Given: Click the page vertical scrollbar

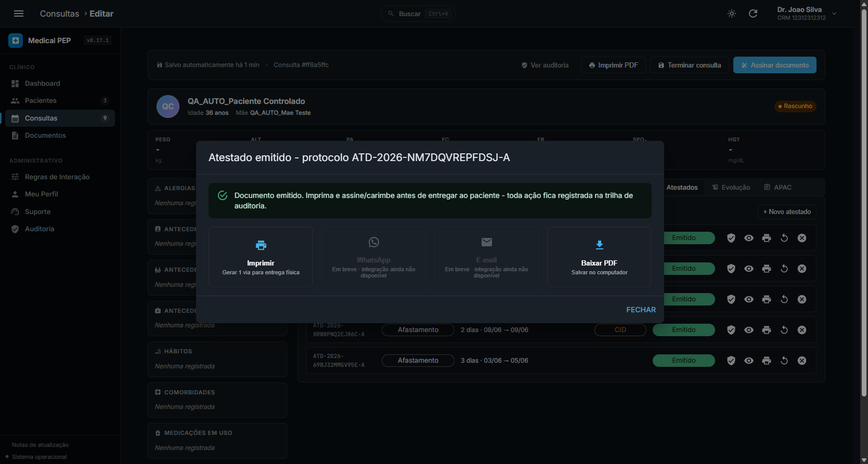Looking at the screenshot, I should tap(864, 203).
